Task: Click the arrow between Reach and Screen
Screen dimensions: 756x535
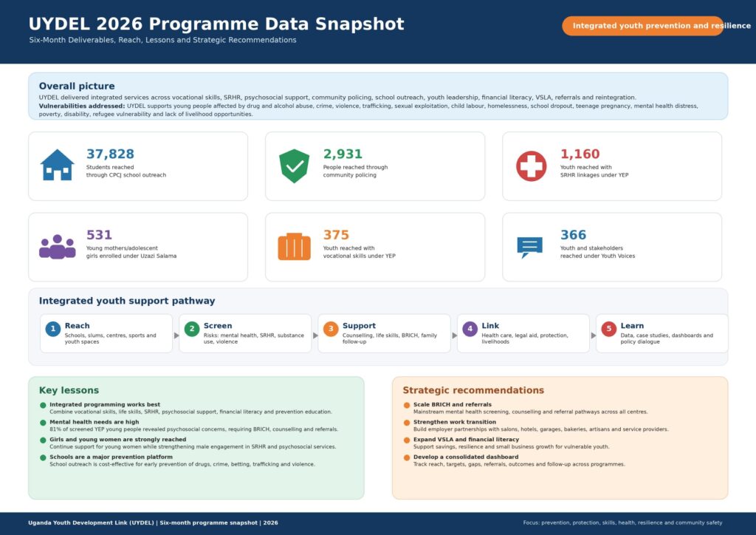Action: [x=176, y=335]
